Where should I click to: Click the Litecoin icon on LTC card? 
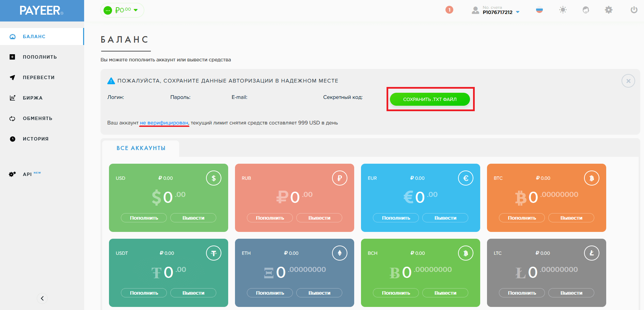592,253
